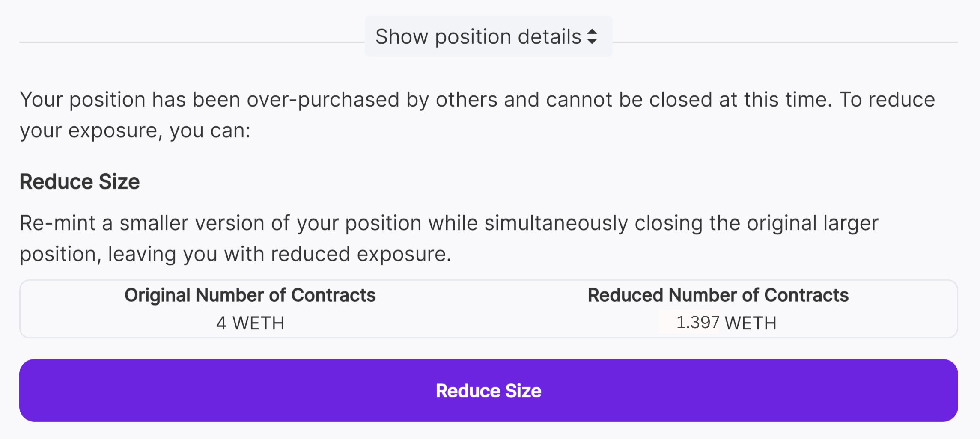Click the white Reduce Size text on the button
The width and height of the screenshot is (980, 439).
pyautogui.click(x=489, y=391)
